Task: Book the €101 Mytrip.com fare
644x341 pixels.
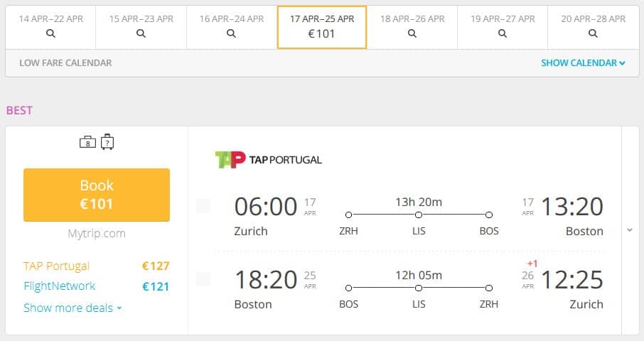Action: point(97,195)
